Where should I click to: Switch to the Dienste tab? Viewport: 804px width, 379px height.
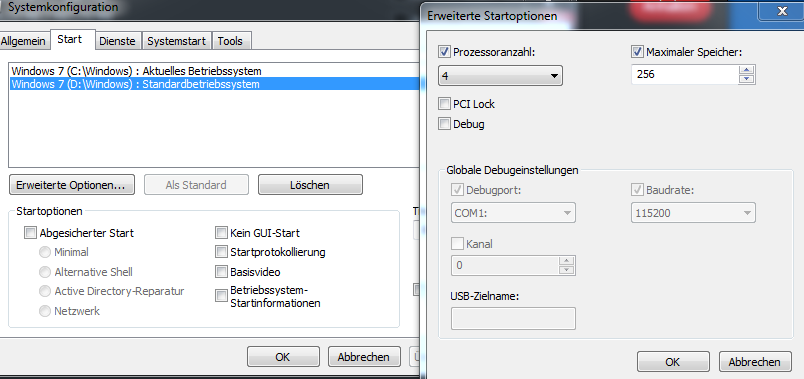117,42
